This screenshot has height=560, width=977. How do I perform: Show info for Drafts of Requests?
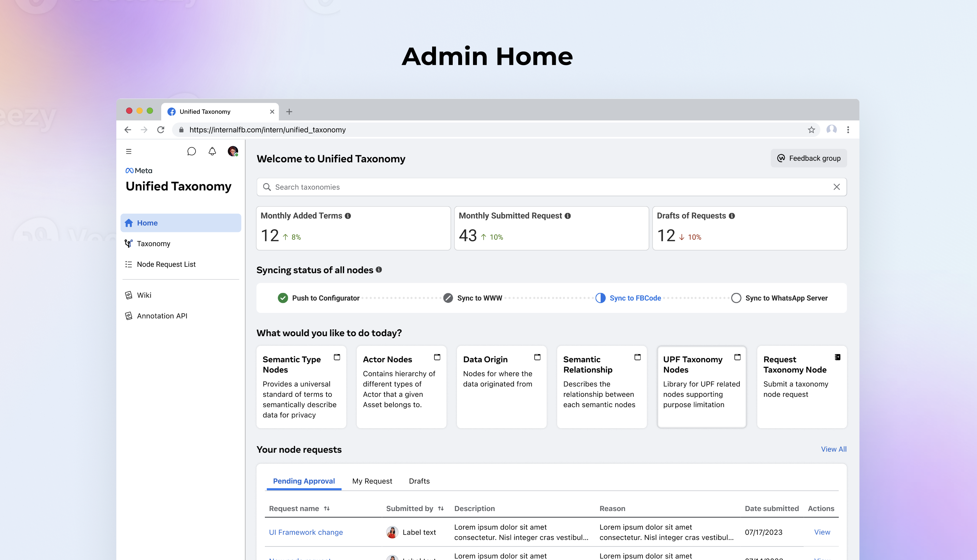tap(731, 216)
